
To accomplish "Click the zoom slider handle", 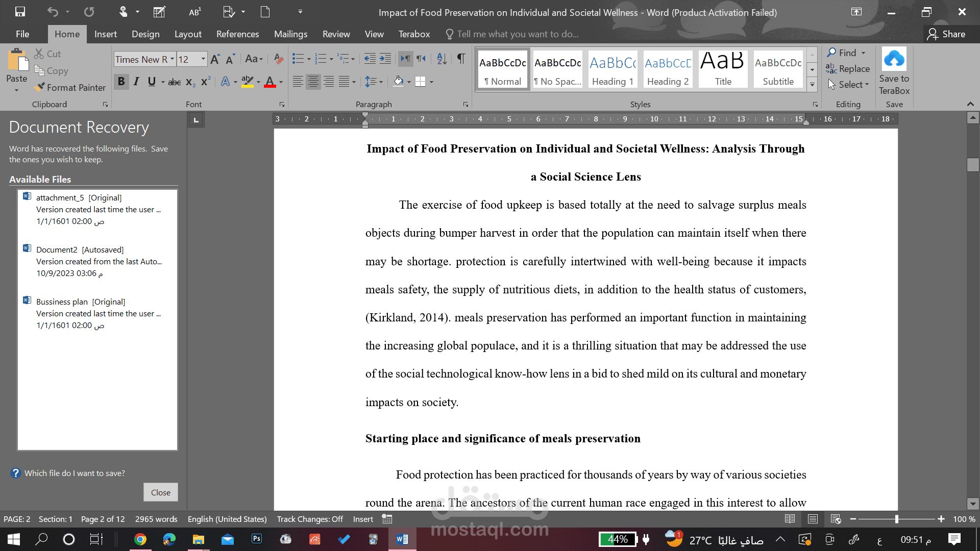I will (x=897, y=519).
